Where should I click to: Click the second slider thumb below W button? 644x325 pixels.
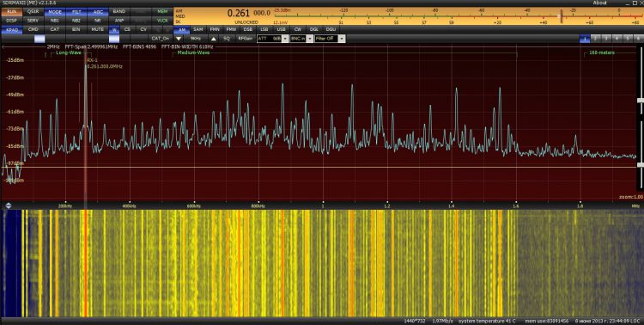click(x=114, y=39)
